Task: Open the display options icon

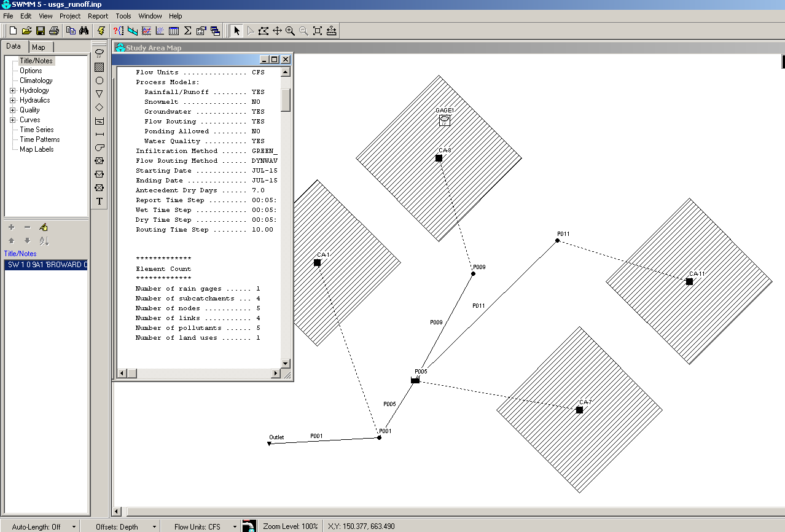Action: [x=201, y=31]
